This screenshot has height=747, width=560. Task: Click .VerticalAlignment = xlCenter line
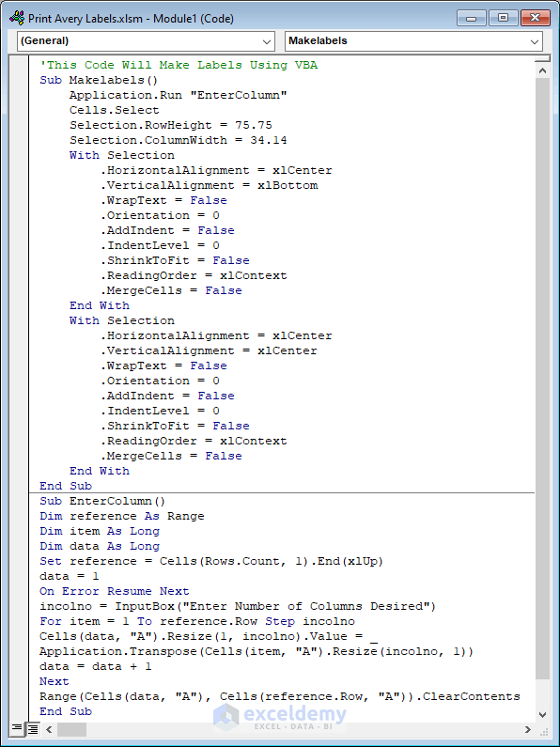pos(209,350)
